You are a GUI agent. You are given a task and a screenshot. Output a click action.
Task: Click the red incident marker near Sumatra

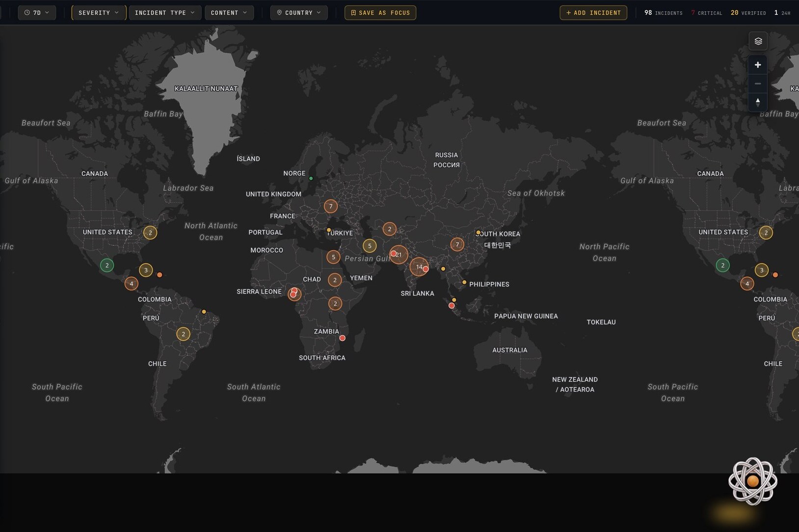(452, 306)
